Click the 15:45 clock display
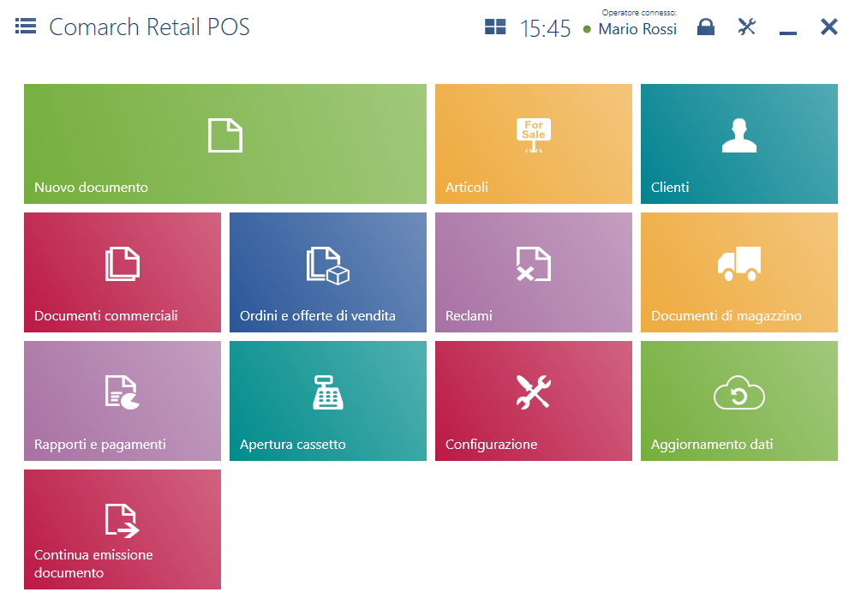This screenshot has width=855, height=616. tap(545, 28)
